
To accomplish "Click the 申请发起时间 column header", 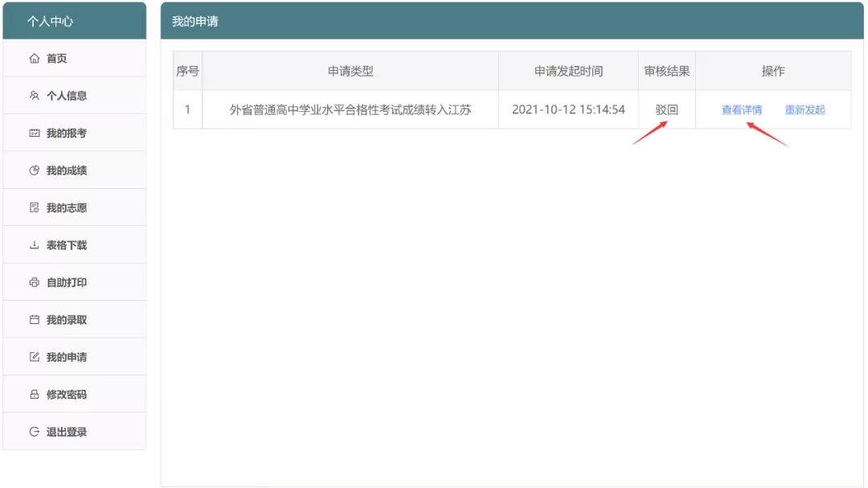I will click(x=568, y=72).
